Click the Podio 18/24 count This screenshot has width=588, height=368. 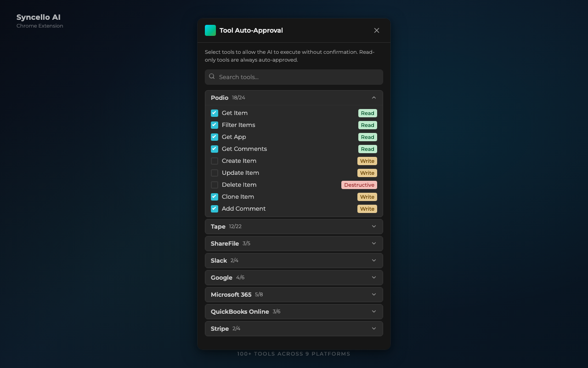238,98
